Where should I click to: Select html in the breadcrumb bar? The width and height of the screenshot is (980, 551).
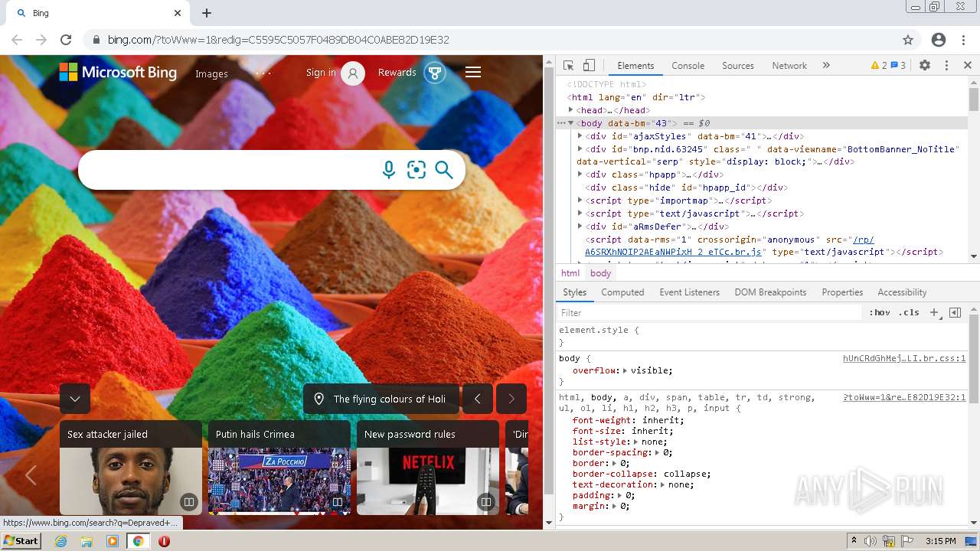click(570, 273)
